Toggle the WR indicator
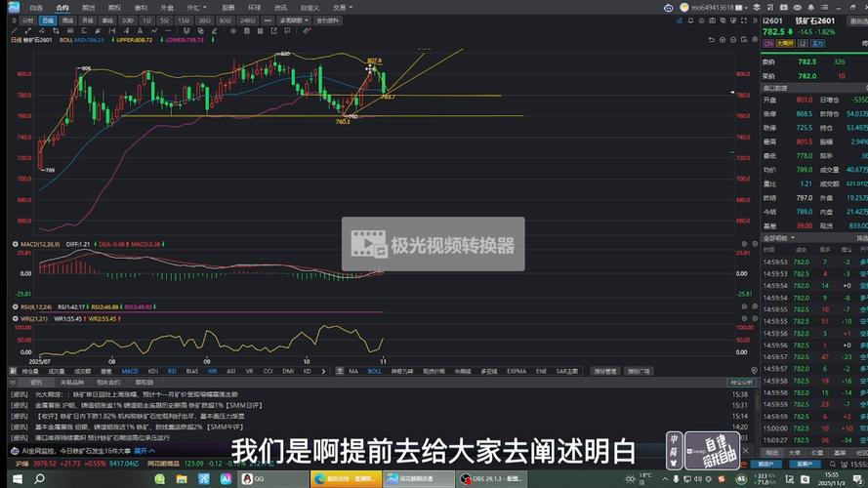 click(212, 371)
